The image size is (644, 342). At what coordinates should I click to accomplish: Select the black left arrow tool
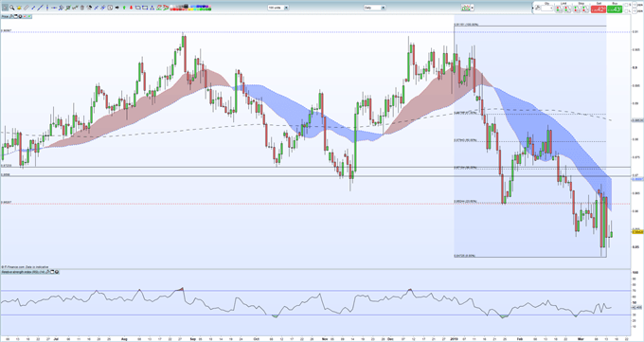pos(117,8)
